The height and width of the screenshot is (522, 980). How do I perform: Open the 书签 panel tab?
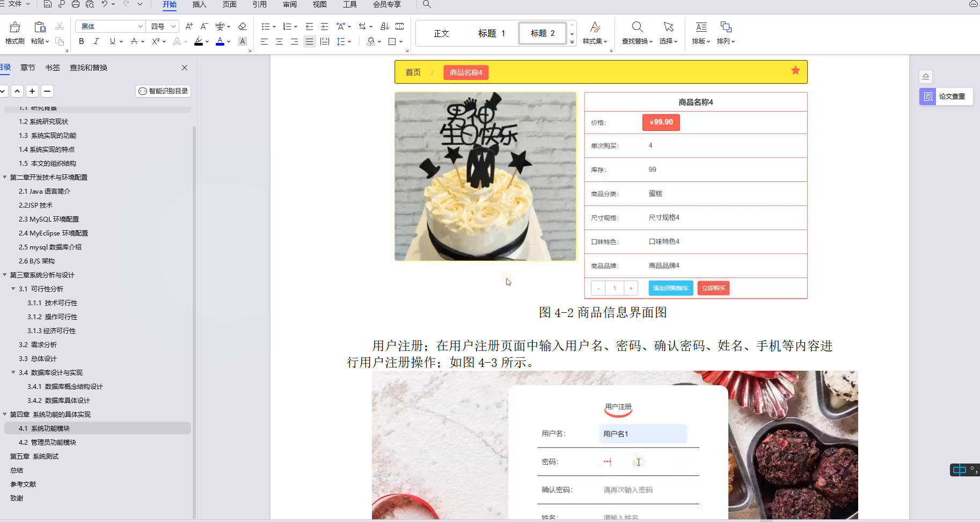point(53,68)
